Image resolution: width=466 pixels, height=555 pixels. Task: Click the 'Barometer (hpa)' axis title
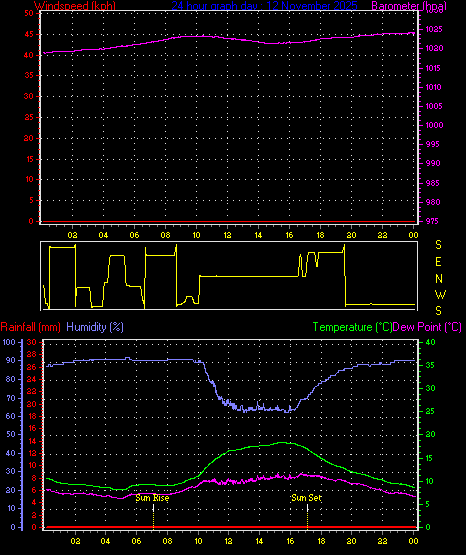409,5
